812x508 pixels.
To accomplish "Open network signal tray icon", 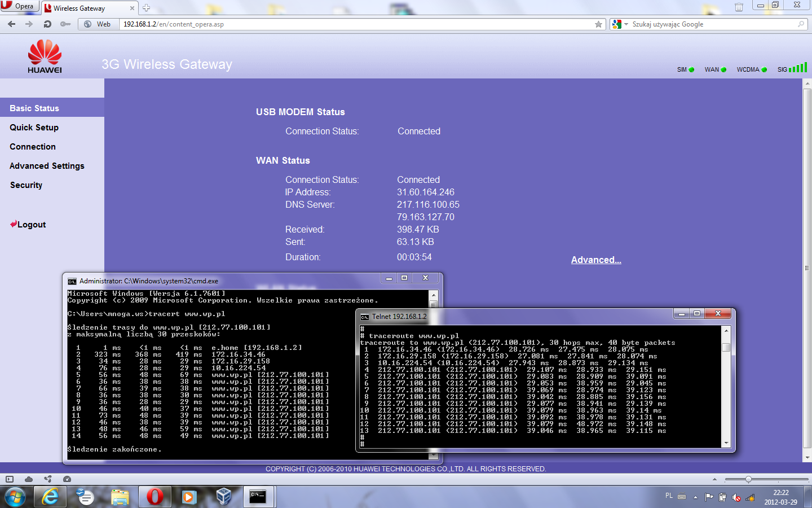I will [x=750, y=497].
